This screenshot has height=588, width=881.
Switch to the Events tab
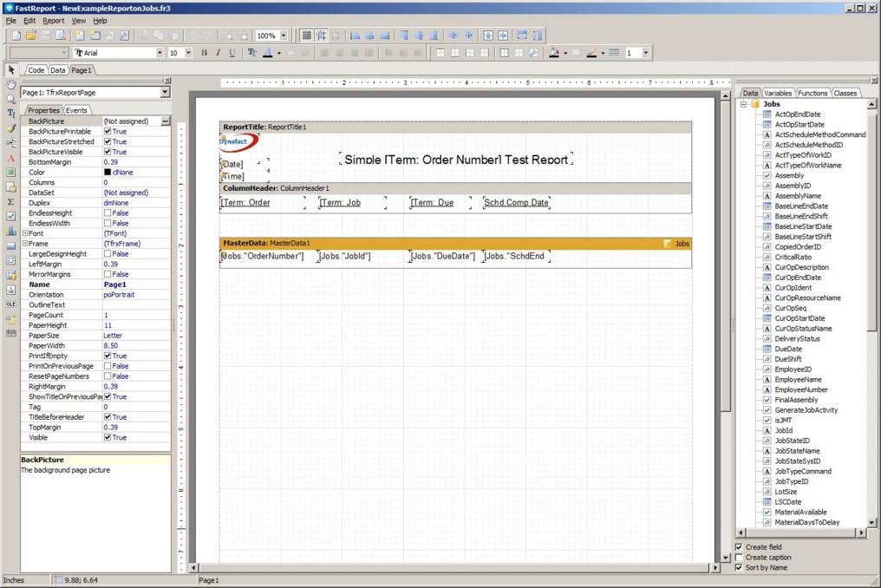(x=76, y=110)
